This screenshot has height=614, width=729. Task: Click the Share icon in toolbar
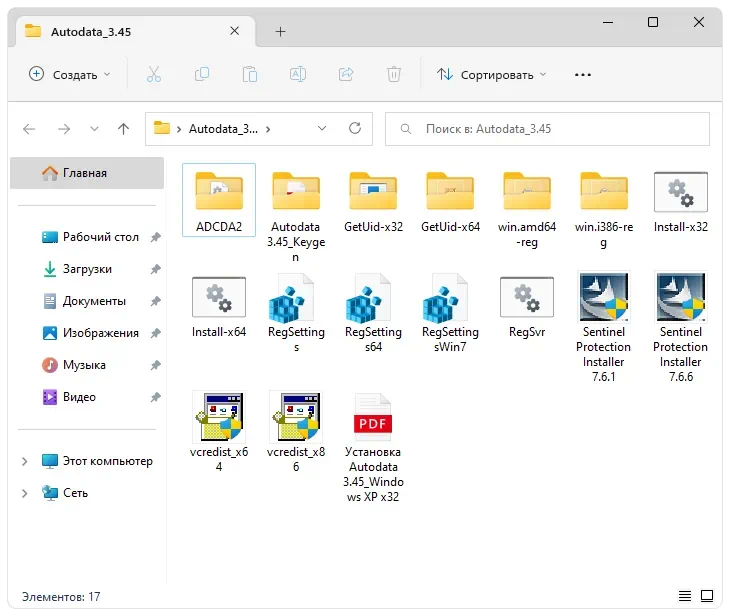(x=346, y=75)
